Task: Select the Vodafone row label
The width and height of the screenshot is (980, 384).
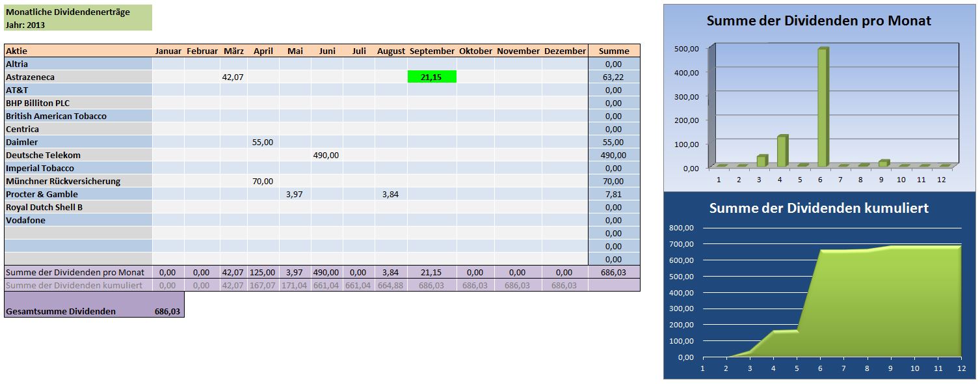Action: [78, 220]
